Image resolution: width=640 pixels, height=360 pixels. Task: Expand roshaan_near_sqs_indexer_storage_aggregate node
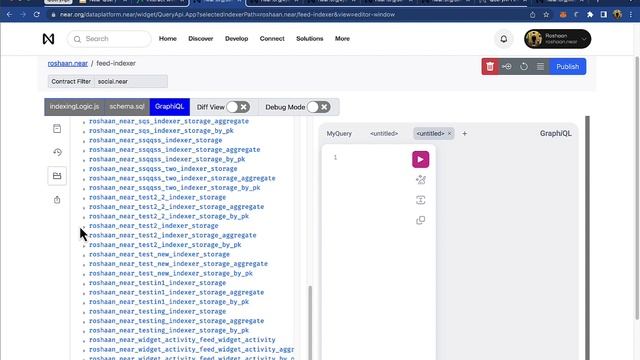[x=84, y=122]
